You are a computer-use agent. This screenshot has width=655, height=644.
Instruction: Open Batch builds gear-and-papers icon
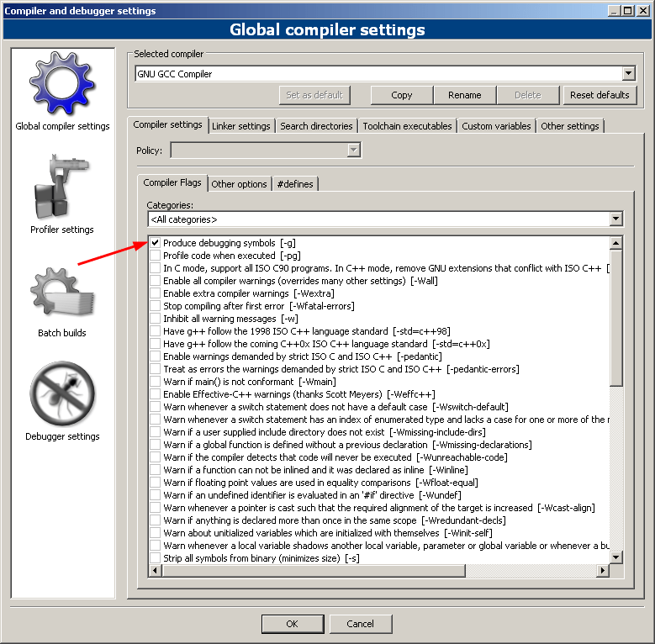62,291
